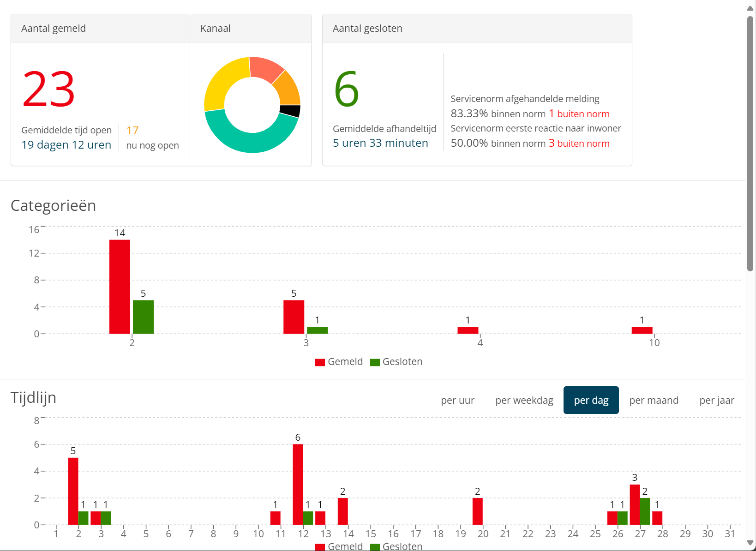756x551 pixels.
Task: Click the orange 17 nu nog open
Action: (132, 131)
